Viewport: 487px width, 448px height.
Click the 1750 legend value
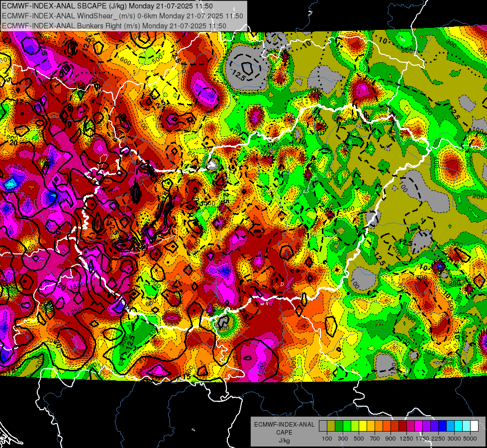[422, 439]
